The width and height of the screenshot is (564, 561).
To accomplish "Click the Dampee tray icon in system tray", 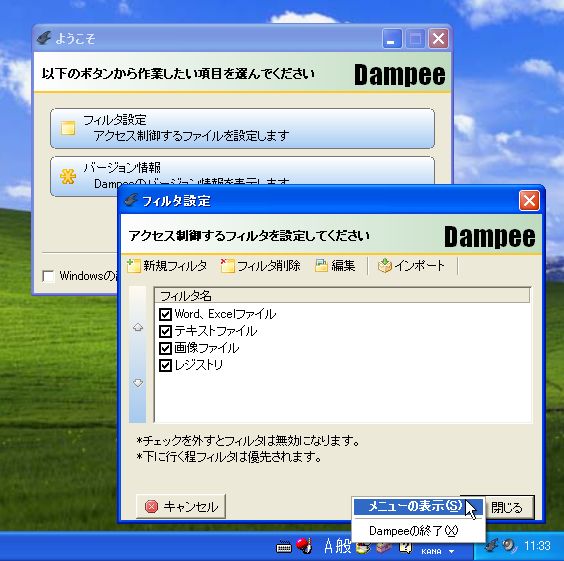I will (x=491, y=546).
